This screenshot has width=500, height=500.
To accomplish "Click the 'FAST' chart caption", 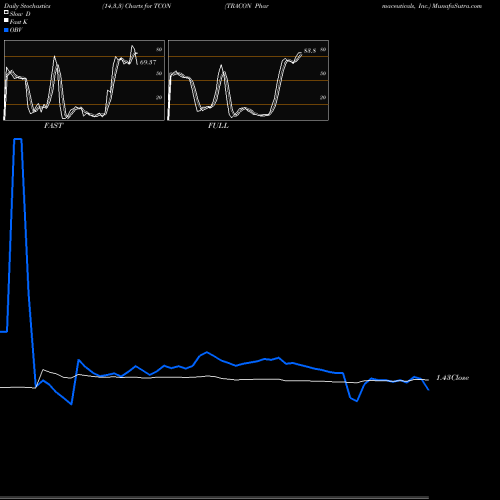I will pos(53,126).
